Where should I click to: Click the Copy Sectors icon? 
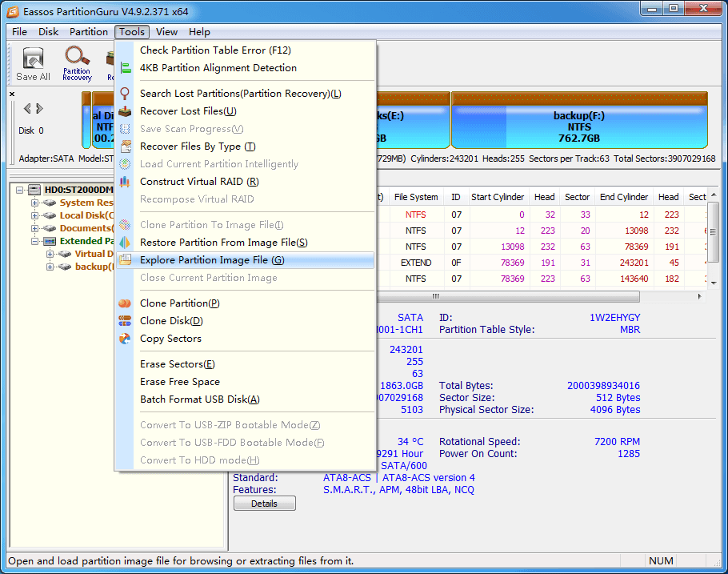pos(125,339)
